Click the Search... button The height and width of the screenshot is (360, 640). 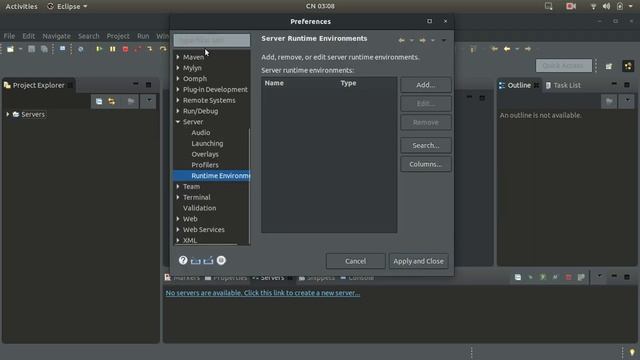pyautogui.click(x=426, y=145)
